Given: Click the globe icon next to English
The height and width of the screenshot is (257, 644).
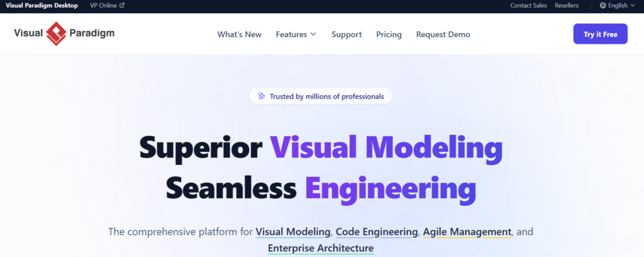Looking at the screenshot, I should pos(603,5).
